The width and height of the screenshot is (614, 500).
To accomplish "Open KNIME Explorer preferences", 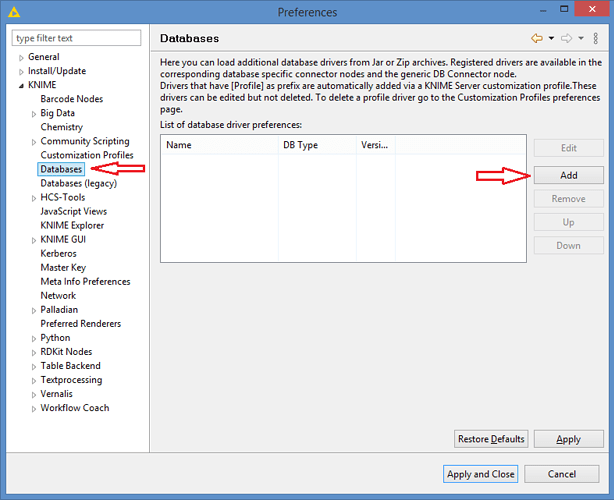I will (72, 226).
